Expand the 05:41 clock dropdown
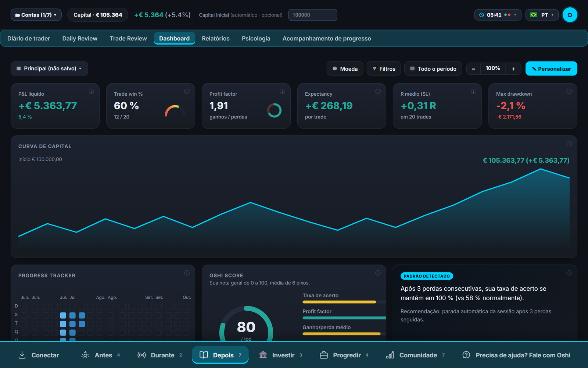Viewport: 588px width, 368px height. (x=498, y=15)
